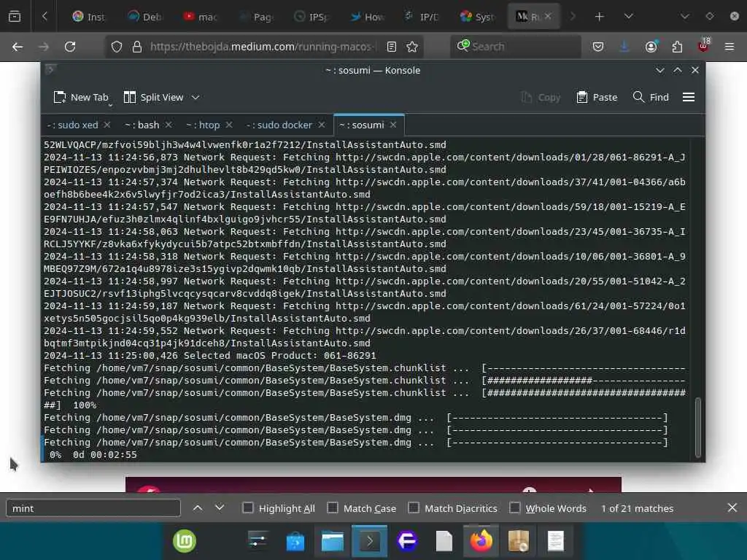Screen dimensions: 747x560
Task: Click Konsole Paste button
Action: point(597,97)
